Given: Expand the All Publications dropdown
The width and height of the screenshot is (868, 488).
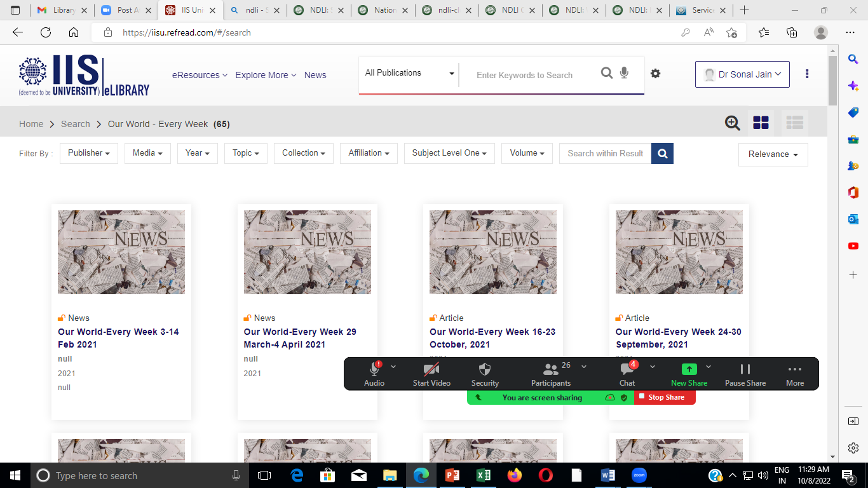Looking at the screenshot, I should tap(409, 73).
